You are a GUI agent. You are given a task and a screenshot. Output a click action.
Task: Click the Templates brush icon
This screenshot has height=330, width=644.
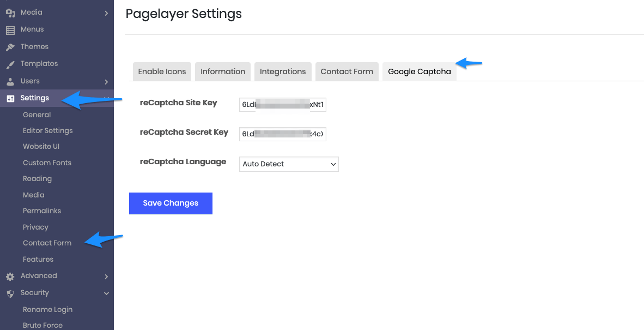(9, 64)
